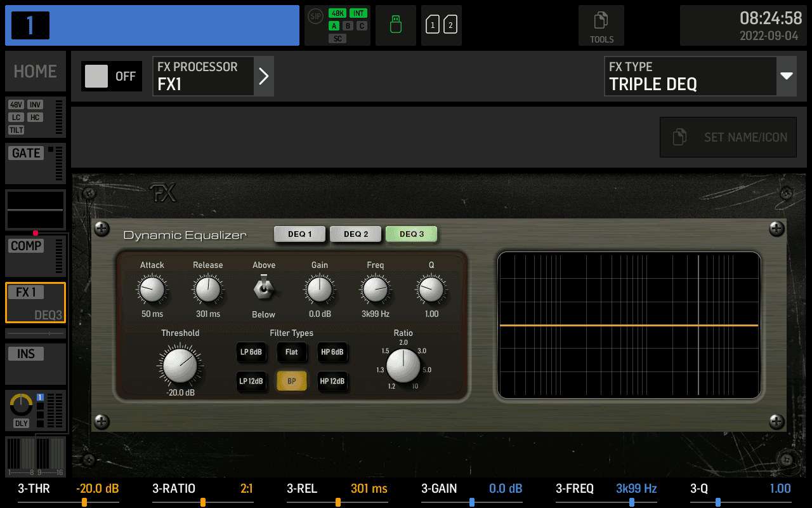The image size is (812, 508).
Task: Click the 50 ms Attack value
Action: (x=152, y=314)
